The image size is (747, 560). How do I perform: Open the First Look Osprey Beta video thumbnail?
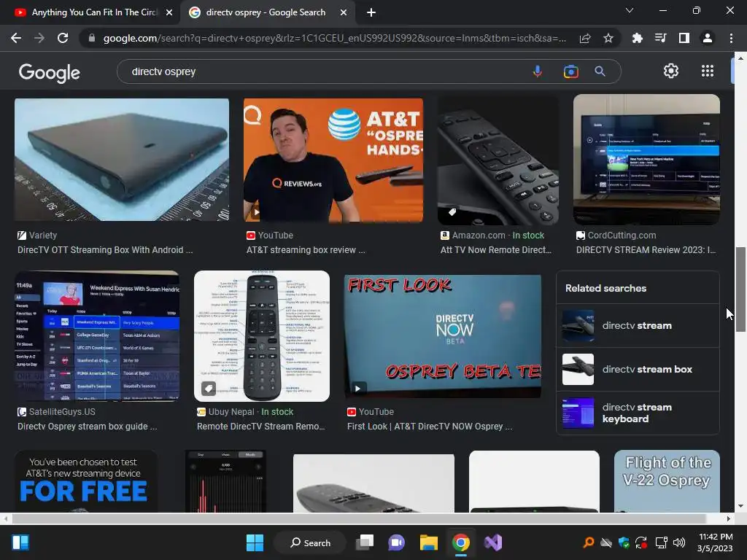click(x=443, y=336)
